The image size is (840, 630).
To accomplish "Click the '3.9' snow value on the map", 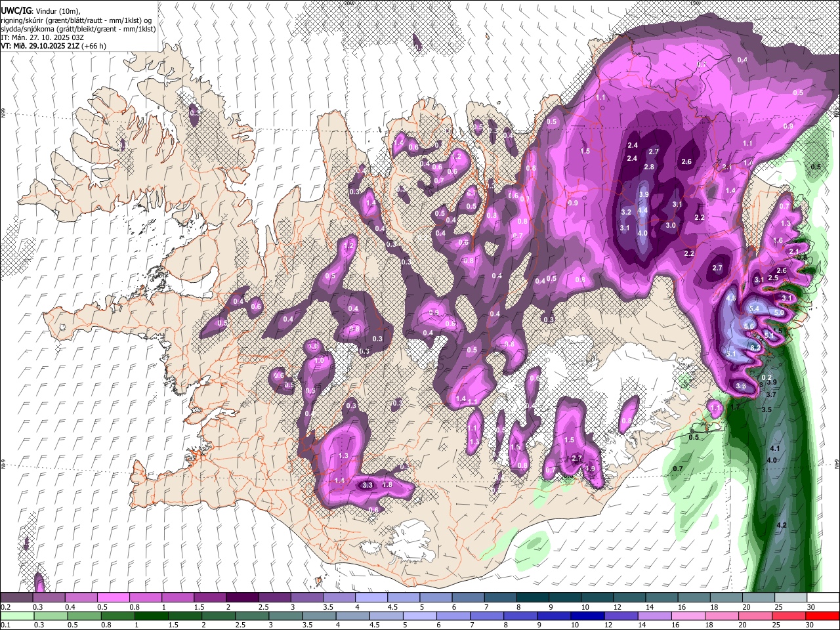I will 644,195.
